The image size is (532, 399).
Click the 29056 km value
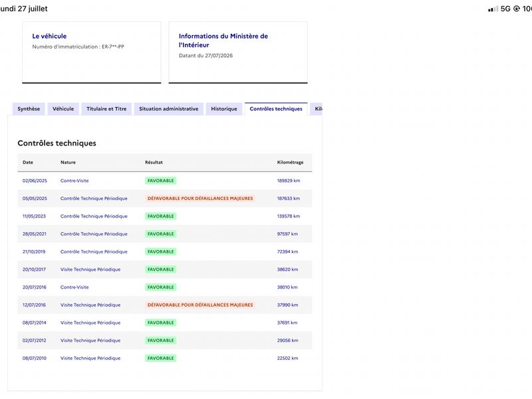point(287,340)
